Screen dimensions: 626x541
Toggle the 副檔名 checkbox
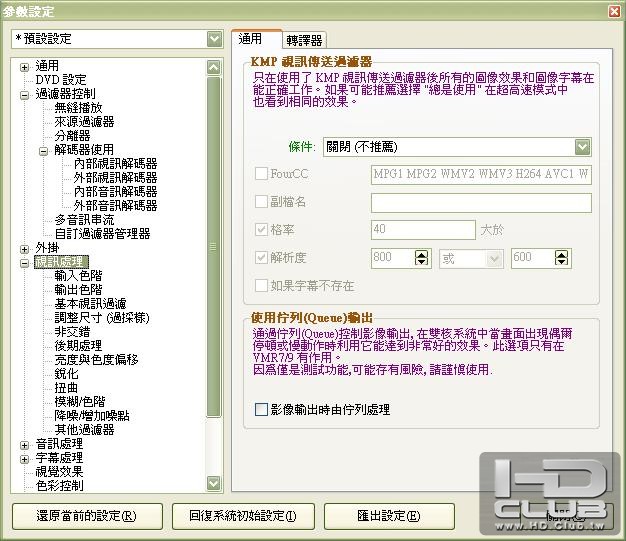pos(261,202)
